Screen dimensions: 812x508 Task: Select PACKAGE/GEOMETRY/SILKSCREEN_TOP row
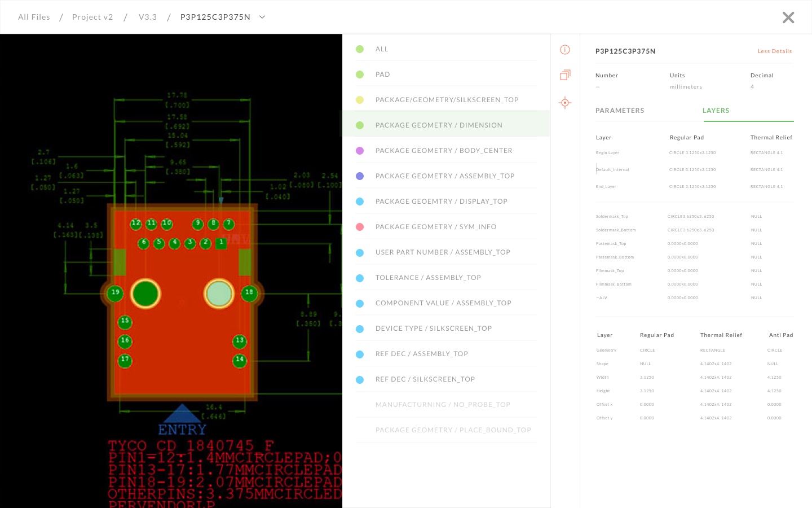click(x=446, y=100)
